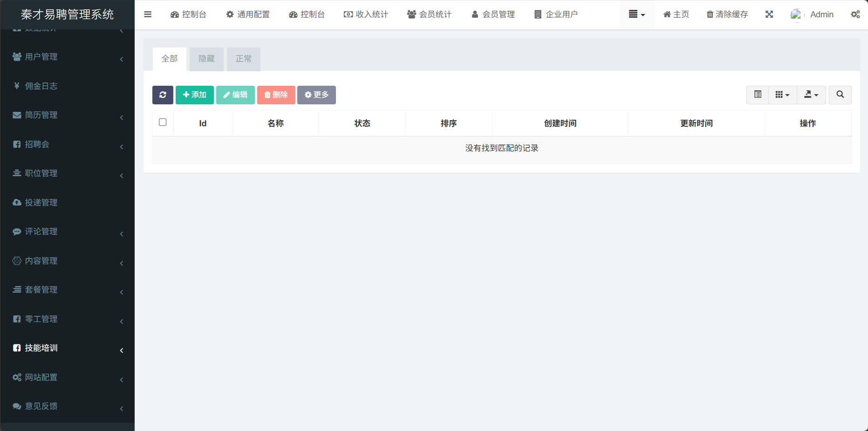Click the comment bubble icon beside 评论管理
Image resolution: width=868 pixels, height=431 pixels.
point(17,232)
